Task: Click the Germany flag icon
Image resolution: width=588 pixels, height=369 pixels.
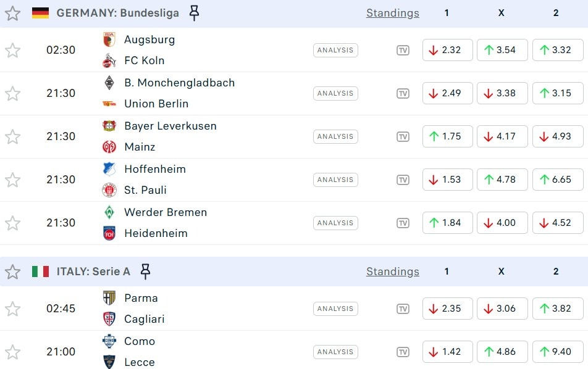Action: [40, 13]
